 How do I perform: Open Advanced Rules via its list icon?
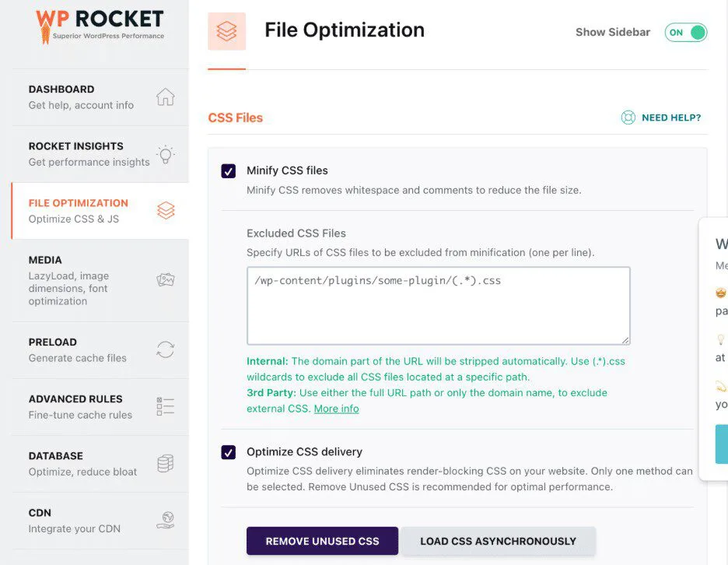[x=165, y=406]
